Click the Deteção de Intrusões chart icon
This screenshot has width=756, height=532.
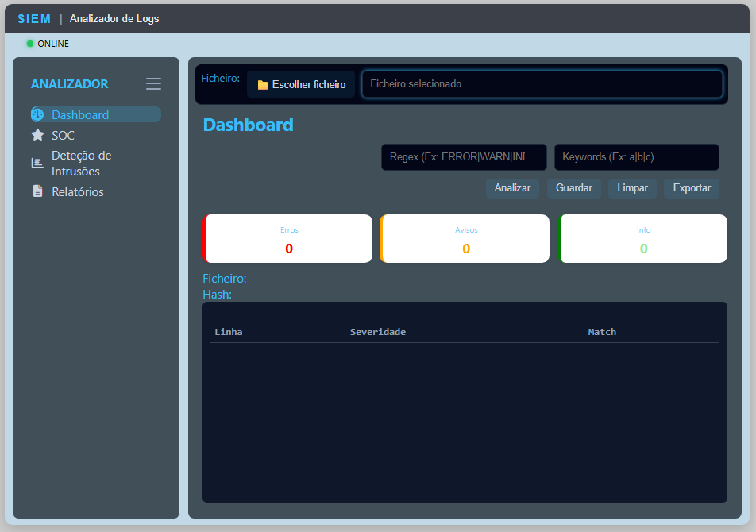click(37, 163)
